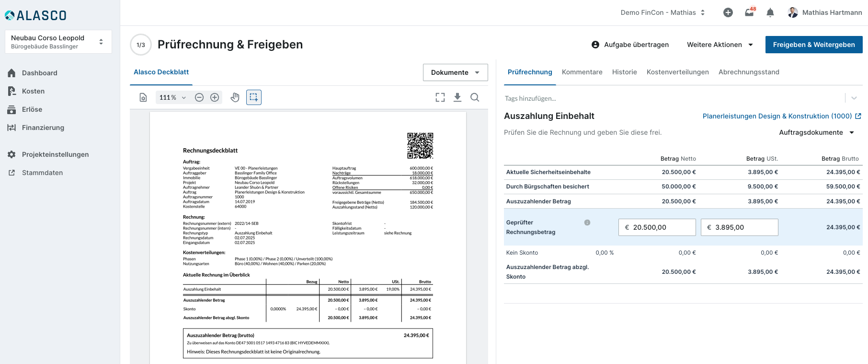
Task: Toggle the area selection tool
Action: [x=254, y=97]
